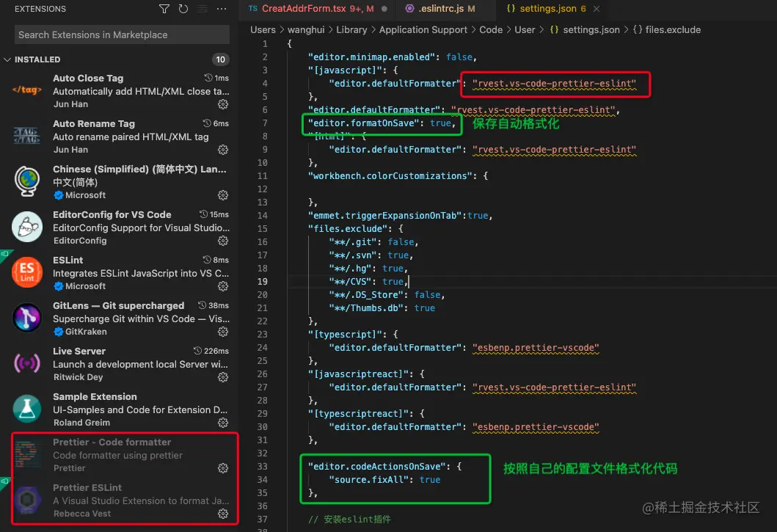This screenshot has width=777, height=532.
Task: Select the Prettier Code formatter icon
Action: [26, 454]
